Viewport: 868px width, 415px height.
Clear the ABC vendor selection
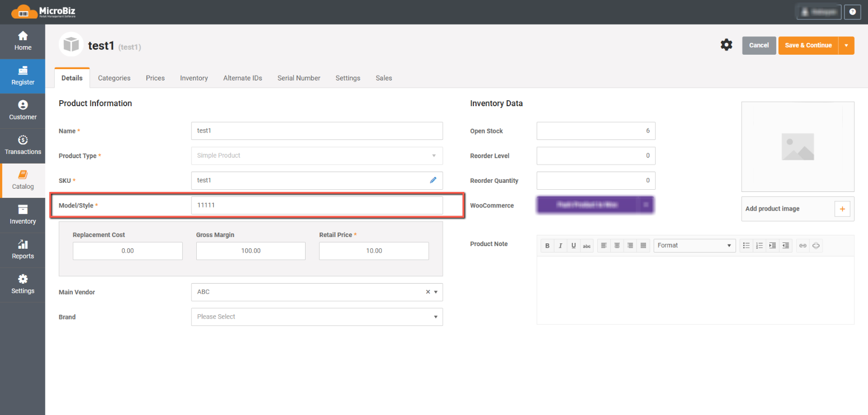pos(428,292)
